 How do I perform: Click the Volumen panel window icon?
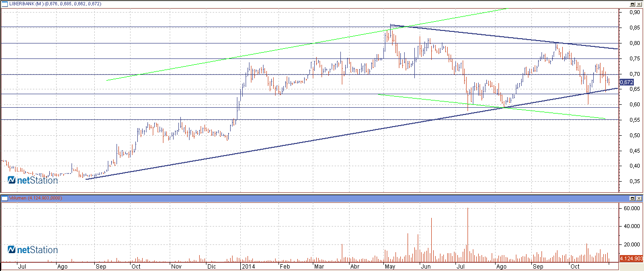point(5,198)
